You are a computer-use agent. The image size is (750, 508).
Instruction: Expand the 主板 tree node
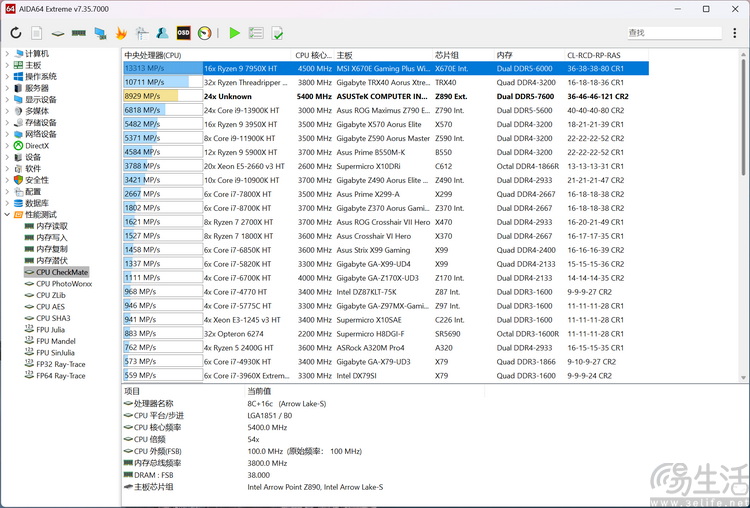click(x=7, y=65)
